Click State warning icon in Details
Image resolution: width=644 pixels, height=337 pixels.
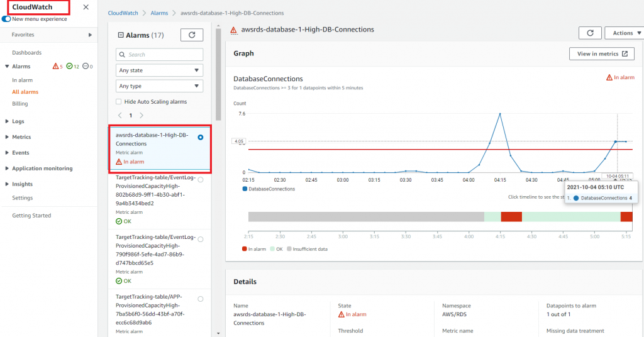(x=341, y=314)
